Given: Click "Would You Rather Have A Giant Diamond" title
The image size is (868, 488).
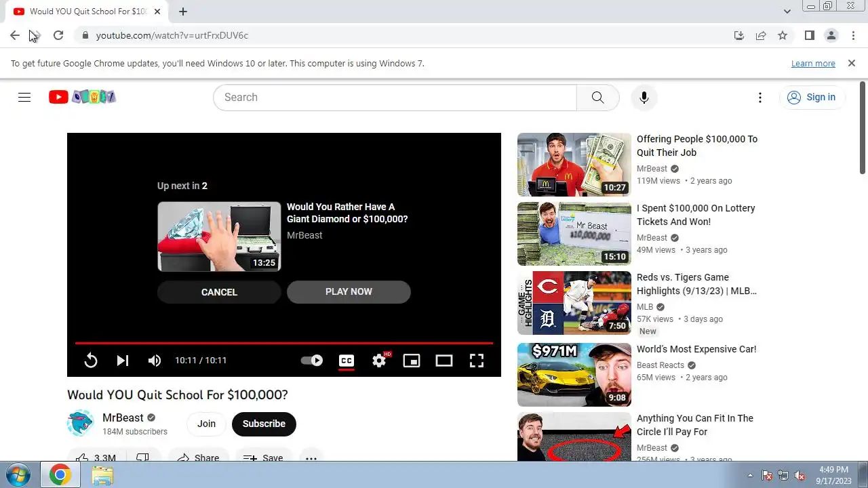Looking at the screenshot, I should click(347, 213).
